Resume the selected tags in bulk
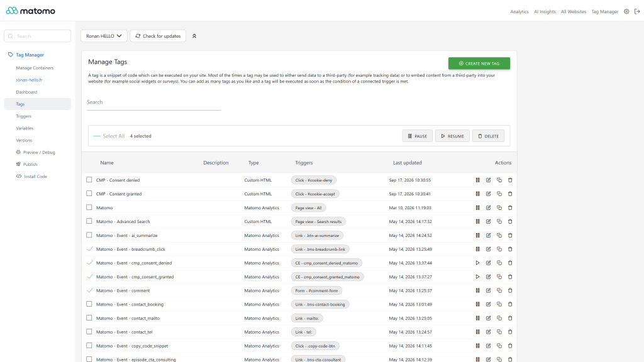The width and height of the screenshot is (644, 362). [x=452, y=136]
